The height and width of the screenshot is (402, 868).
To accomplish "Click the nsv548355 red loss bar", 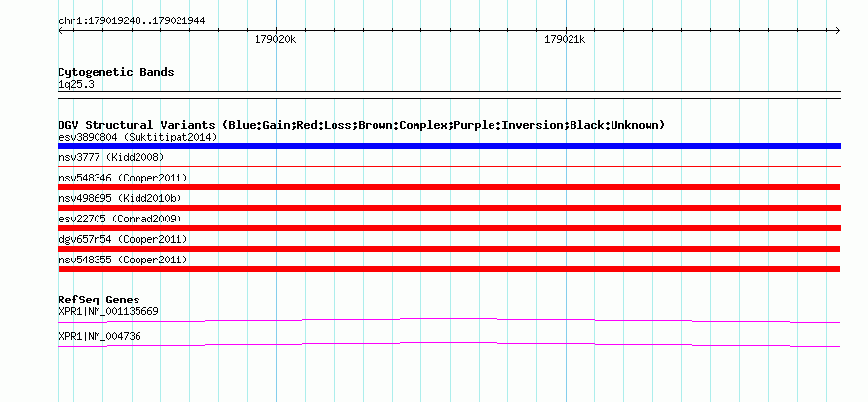I will [449, 269].
